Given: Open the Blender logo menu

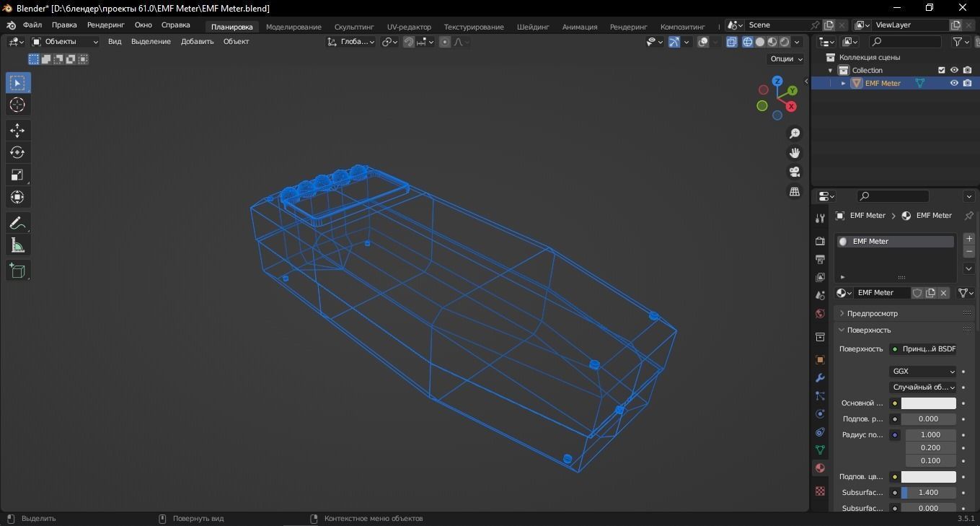Looking at the screenshot, I should tap(11, 25).
